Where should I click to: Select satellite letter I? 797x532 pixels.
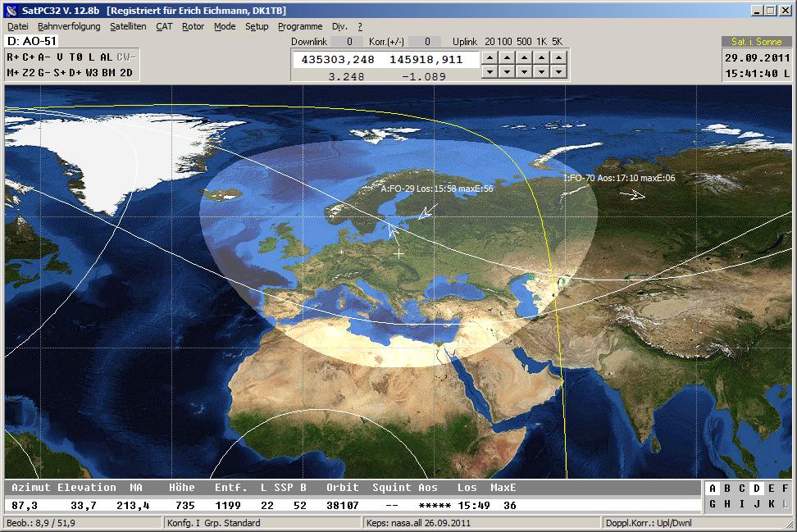coord(742,504)
